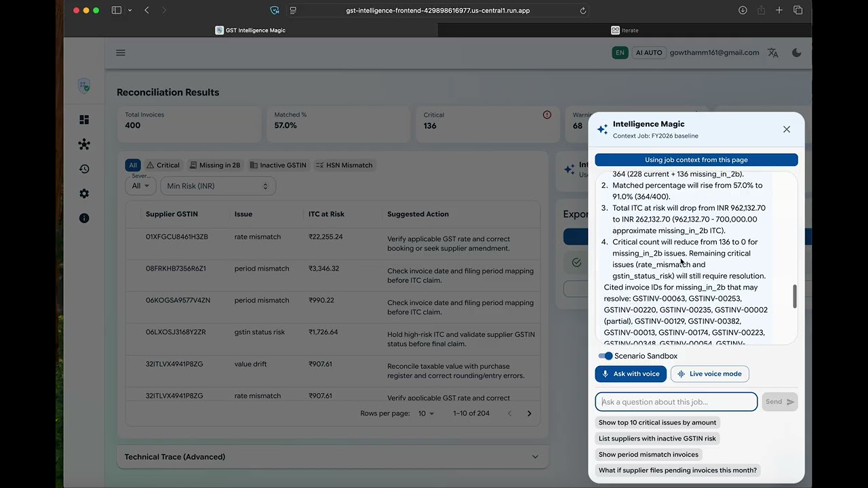
Task: Filter by Inactive GSTIN chip
Action: [278, 165]
